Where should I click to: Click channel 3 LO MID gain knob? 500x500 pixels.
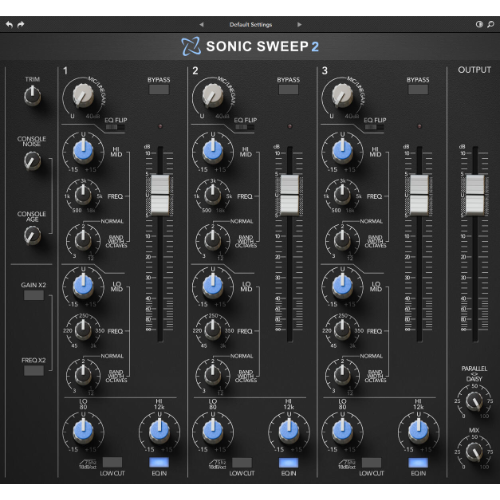(342, 286)
